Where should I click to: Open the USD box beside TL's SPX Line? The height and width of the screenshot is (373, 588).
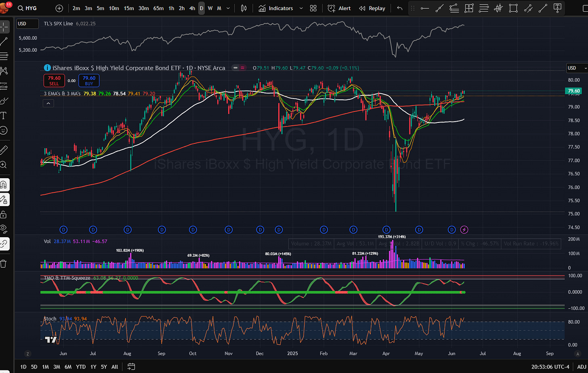(x=27, y=24)
